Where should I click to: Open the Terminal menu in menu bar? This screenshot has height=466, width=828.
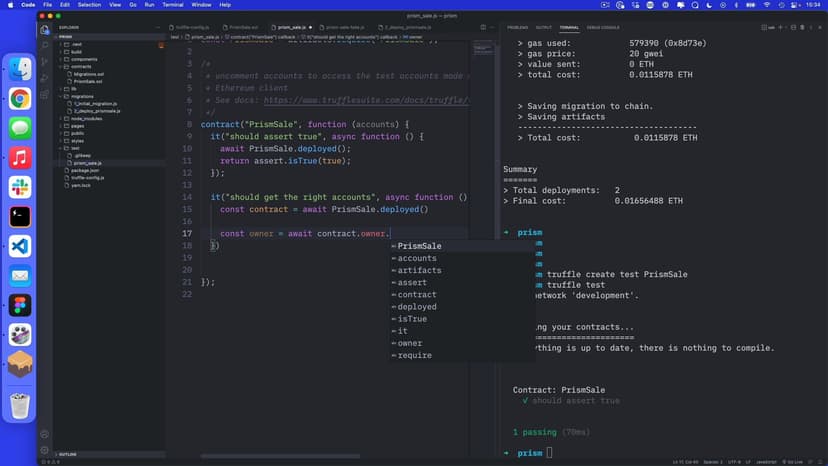tap(174, 5)
